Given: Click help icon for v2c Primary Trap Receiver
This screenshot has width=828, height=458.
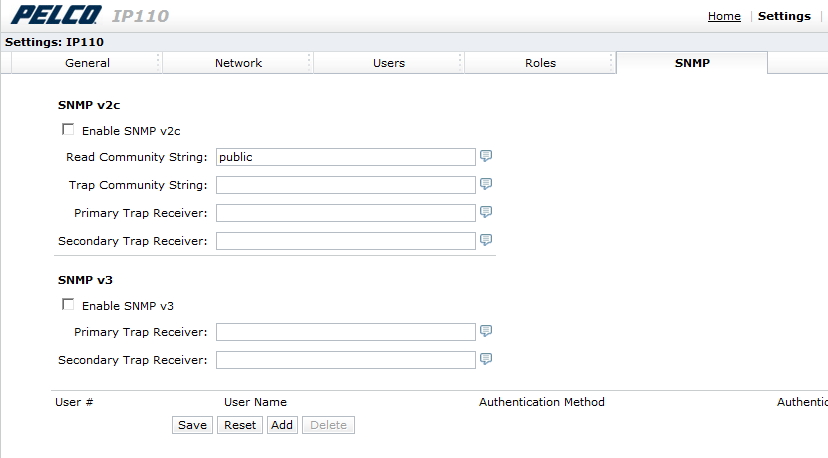Looking at the screenshot, I should click(x=486, y=212).
